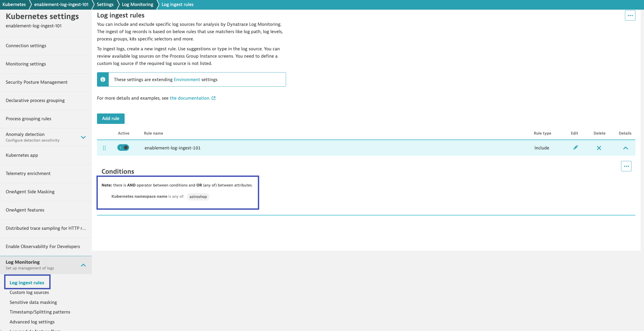Open the more options menu in Conditions section
Viewport: 644px width, 331px height.
(626, 166)
